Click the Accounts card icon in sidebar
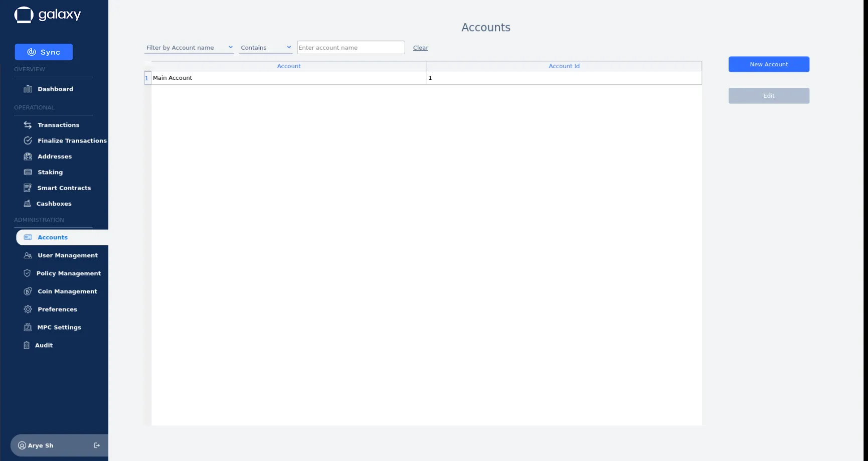The height and width of the screenshot is (461, 868). pos(28,237)
